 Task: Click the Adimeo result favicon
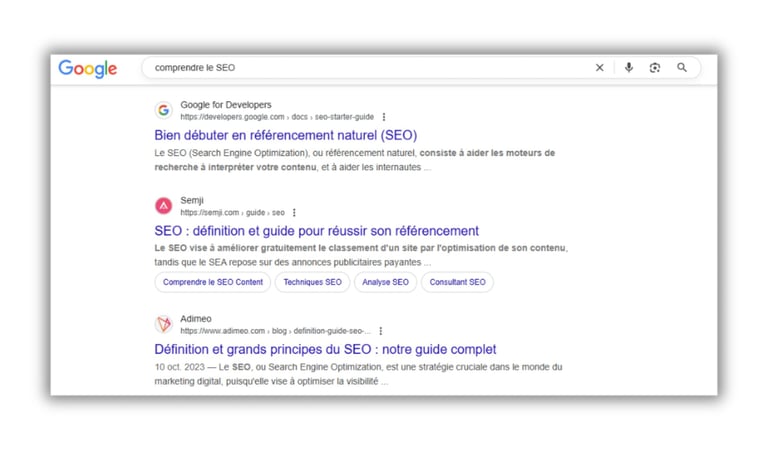[x=164, y=324]
